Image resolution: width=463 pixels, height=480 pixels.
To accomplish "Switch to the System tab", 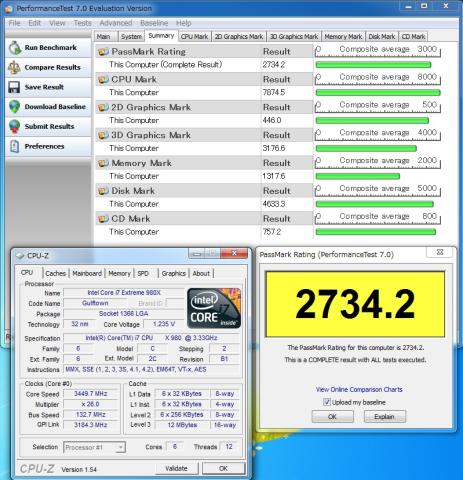I will click(x=131, y=37).
